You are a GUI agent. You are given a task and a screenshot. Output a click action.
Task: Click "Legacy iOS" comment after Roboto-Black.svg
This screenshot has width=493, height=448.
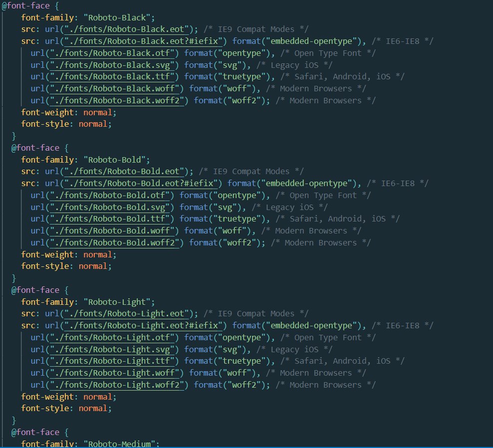(x=294, y=65)
